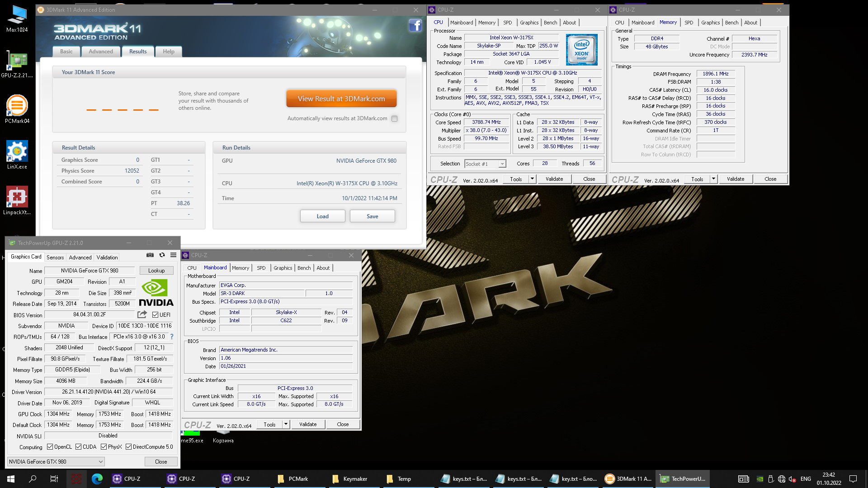Click the Load button in Run Details
This screenshot has width=868, height=488.
click(323, 216)
